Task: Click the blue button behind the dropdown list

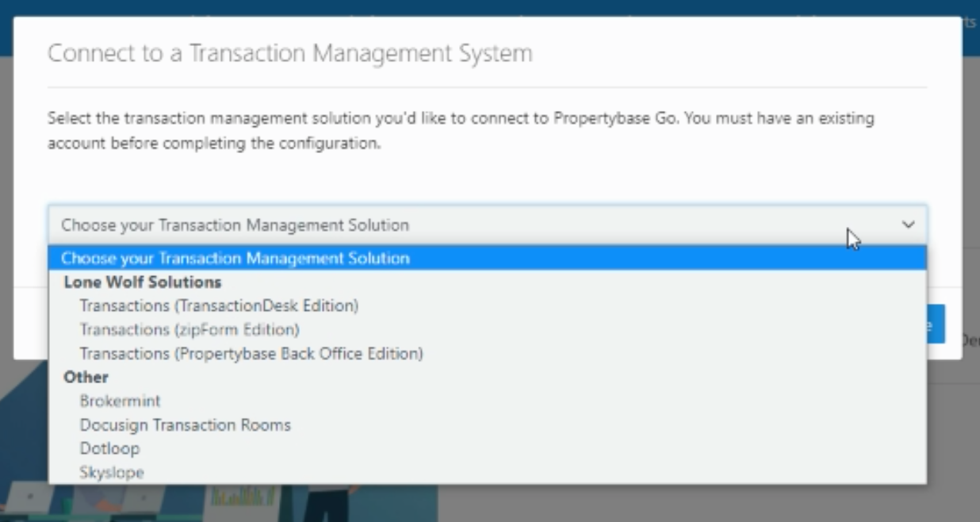Action: pos(936,324)
